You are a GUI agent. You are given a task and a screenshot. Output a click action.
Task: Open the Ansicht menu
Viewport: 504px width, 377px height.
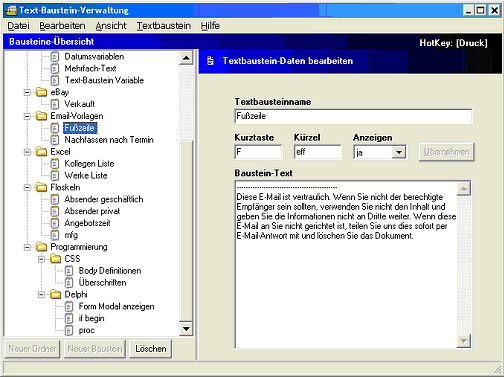click(x=111, y=26)
